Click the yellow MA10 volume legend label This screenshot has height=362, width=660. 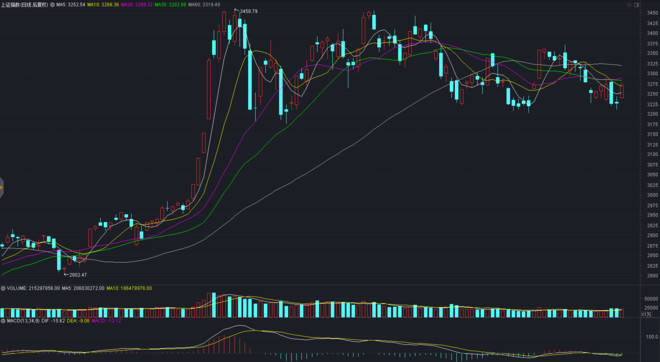(129, 288)
